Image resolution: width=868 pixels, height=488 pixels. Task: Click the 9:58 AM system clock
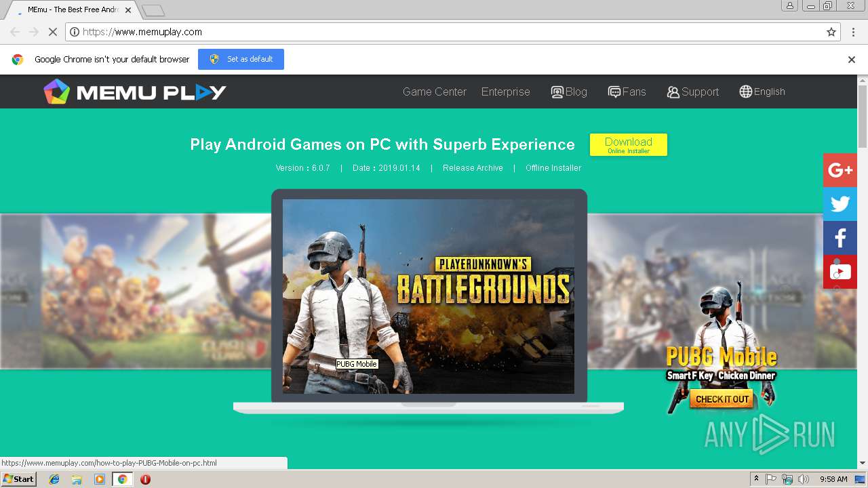[833, 479]
